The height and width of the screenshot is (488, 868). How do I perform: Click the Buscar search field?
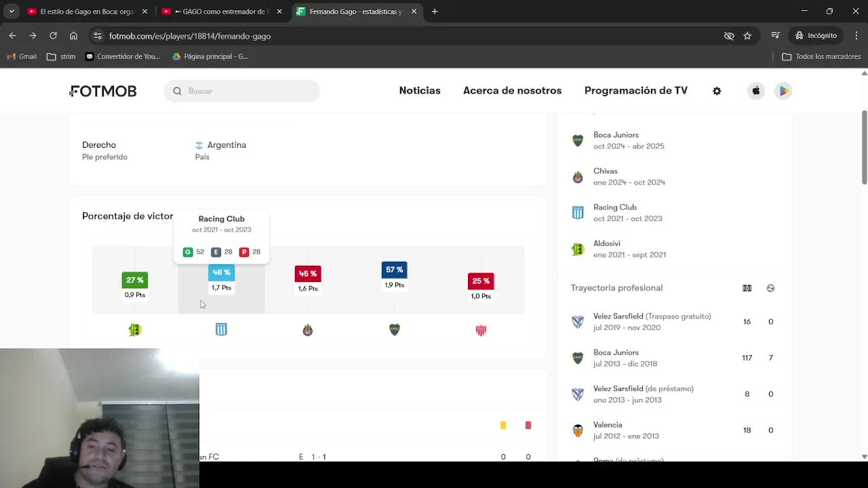242,91
